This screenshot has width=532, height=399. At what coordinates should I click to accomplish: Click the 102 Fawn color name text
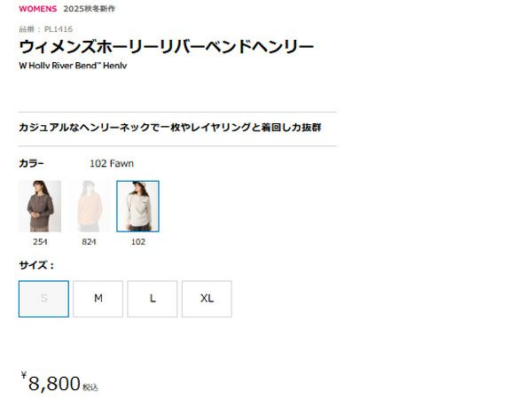(x=112, y=163)
